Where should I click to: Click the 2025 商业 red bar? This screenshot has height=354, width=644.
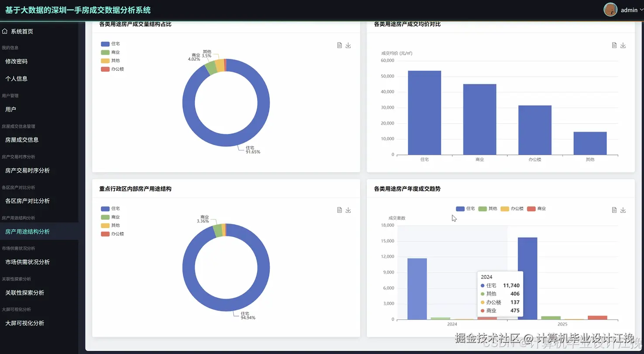(x=597, y=318)
